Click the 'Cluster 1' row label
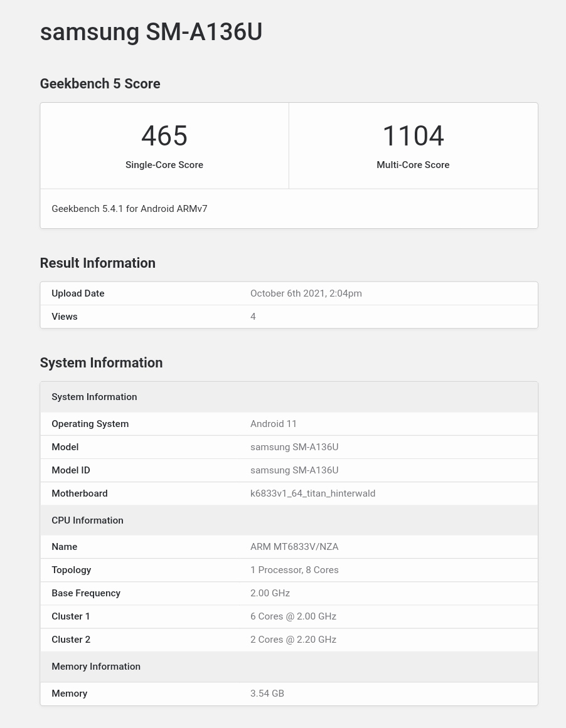The width and height of the screenshot is (566, 728). 71,616
